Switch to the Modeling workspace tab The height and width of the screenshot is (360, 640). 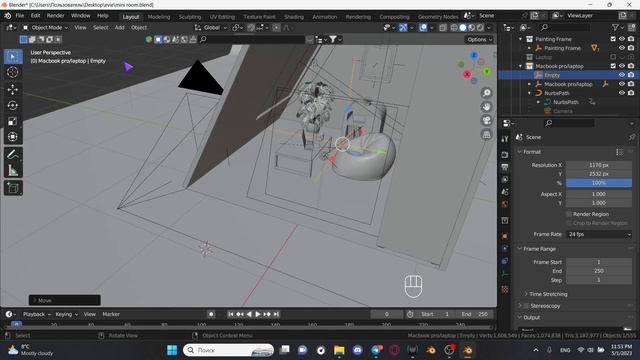coord(159,17)
